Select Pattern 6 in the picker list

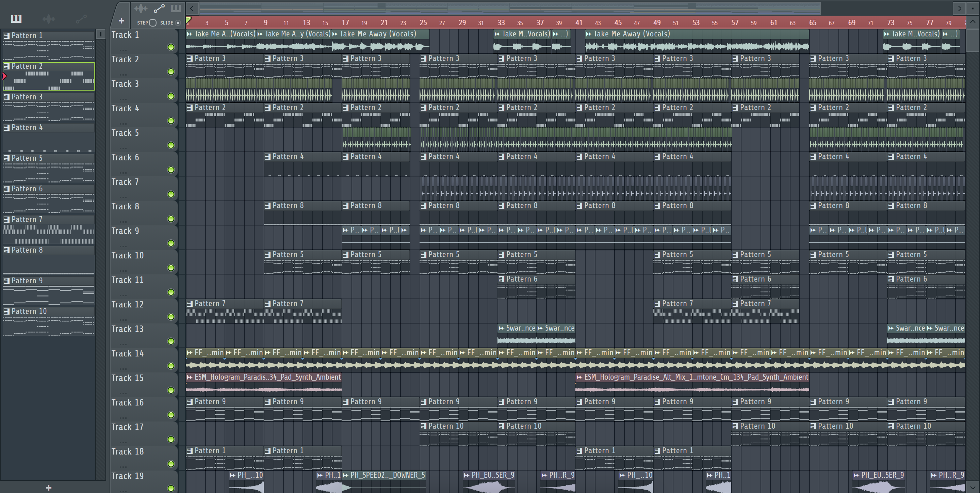[x=48, y=199]
